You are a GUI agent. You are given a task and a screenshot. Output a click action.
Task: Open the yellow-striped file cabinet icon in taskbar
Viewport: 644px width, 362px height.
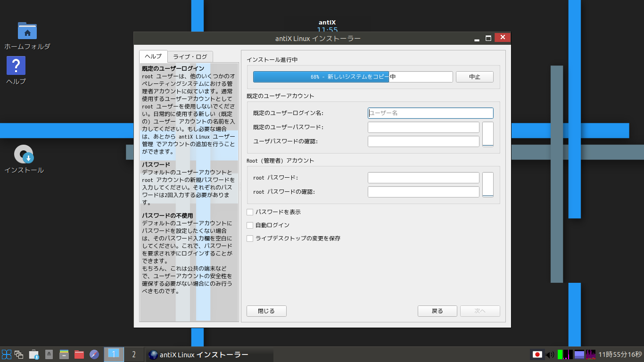point(64,354)
